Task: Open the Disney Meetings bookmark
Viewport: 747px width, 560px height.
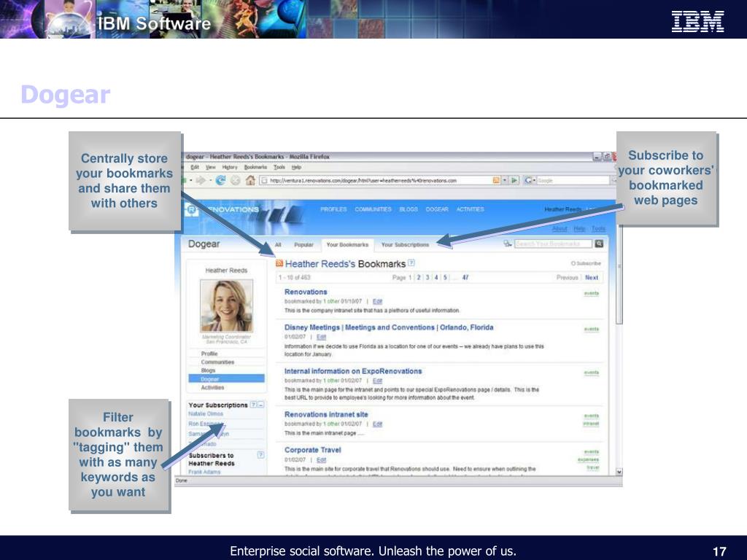Action: click(389, 327)
